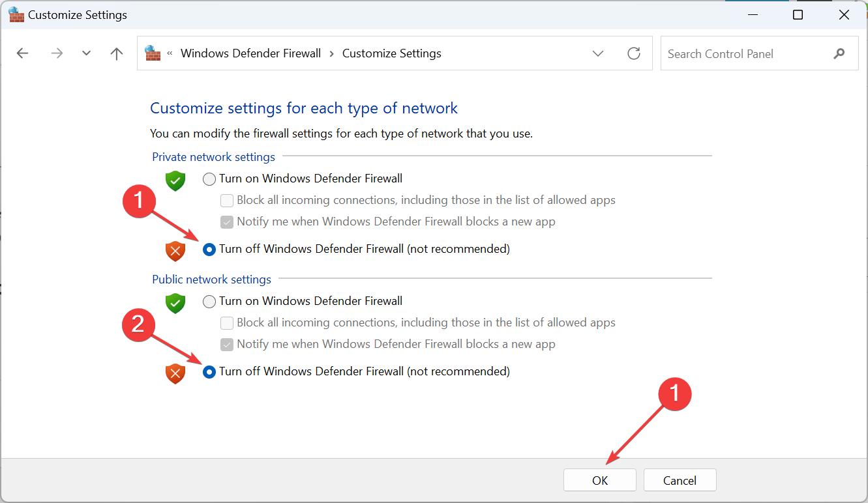Click green shield icon in Private settings
The image size is (868, 503).
coord(175,180)
